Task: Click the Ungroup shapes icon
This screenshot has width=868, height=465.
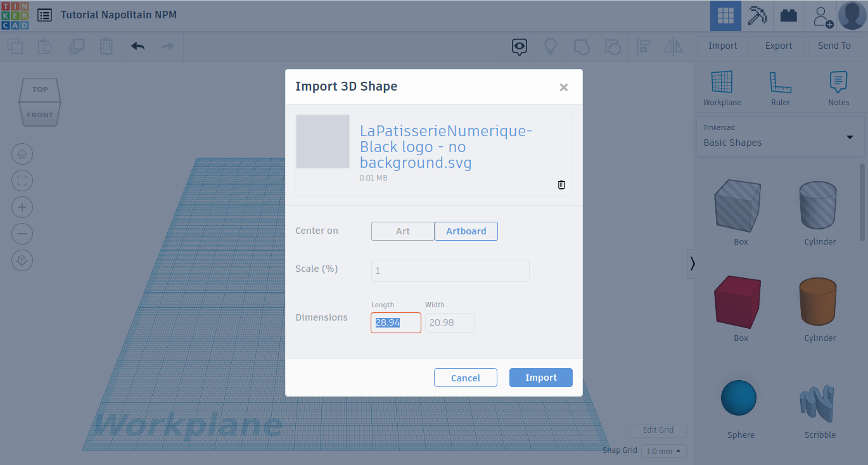Action: (x=612, y=46)
